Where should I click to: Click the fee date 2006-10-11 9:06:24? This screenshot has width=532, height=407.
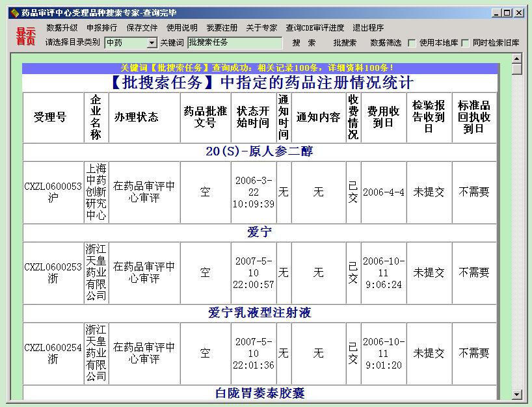(384, 272)
